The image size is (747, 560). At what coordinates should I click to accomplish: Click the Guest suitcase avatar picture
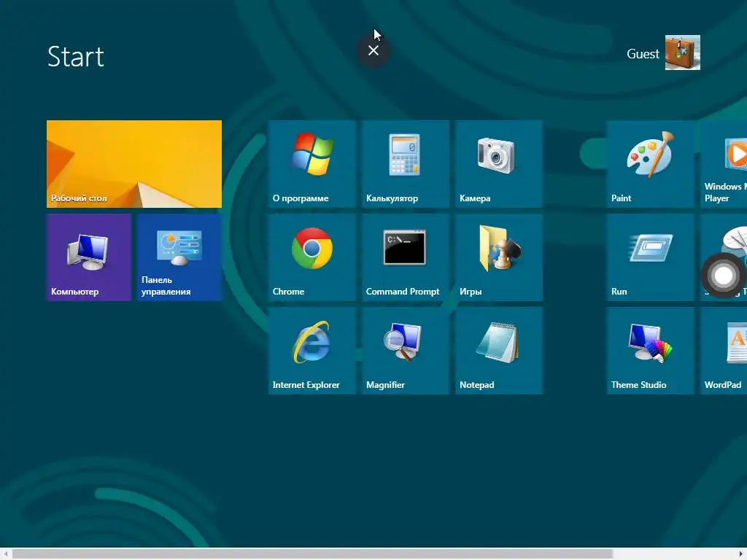(x=683, y=52)
